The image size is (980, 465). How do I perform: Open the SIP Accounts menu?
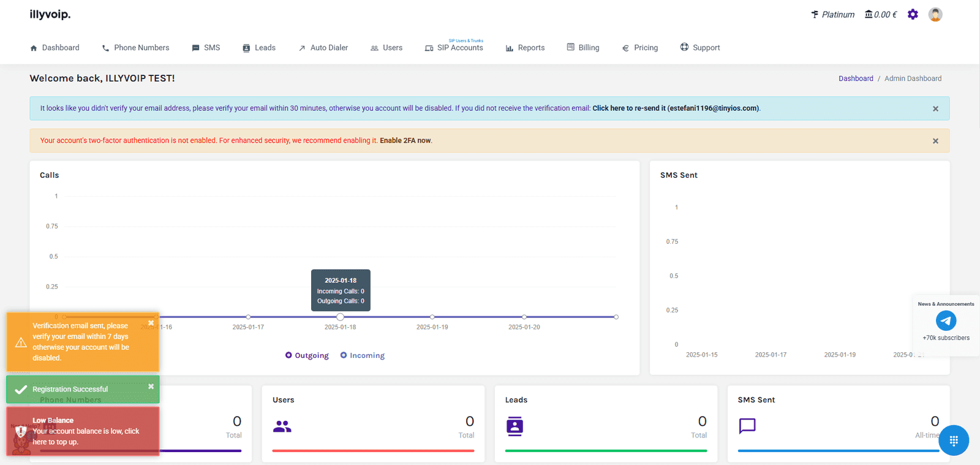(x=454, y=48)
